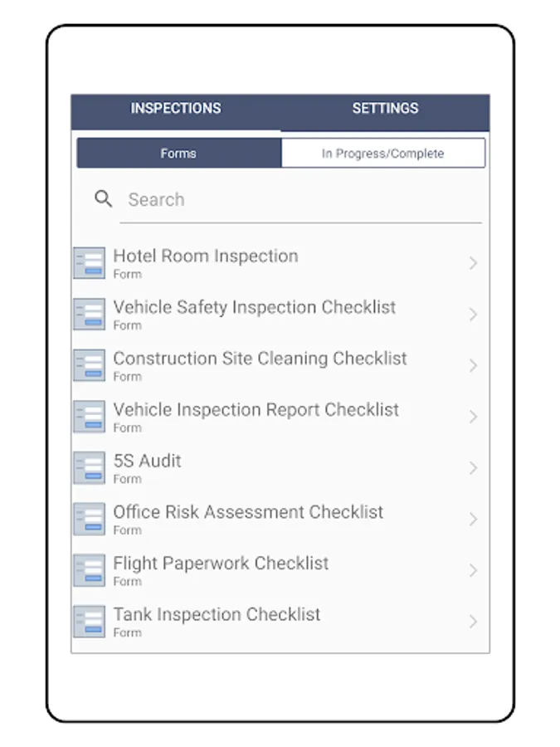Open the 5S Audit chevron arrow
Viewport: 560px width, 747px height.
(473, 468)
